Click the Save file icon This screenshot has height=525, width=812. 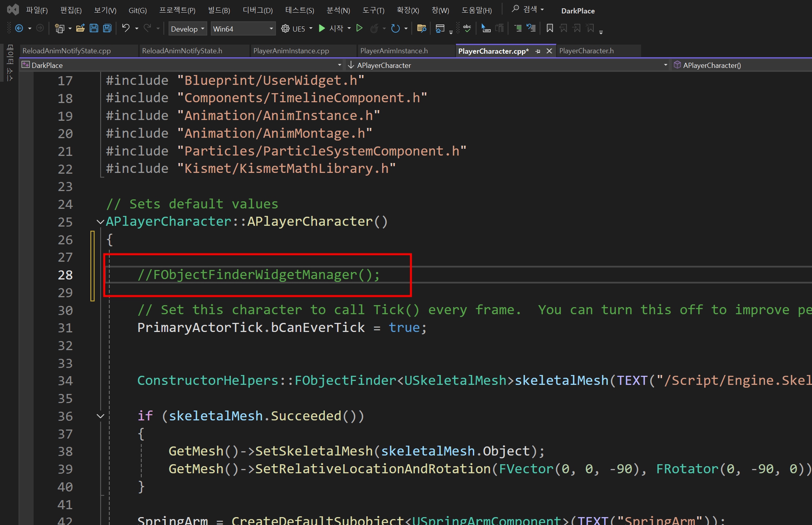(x=94, y=28)
